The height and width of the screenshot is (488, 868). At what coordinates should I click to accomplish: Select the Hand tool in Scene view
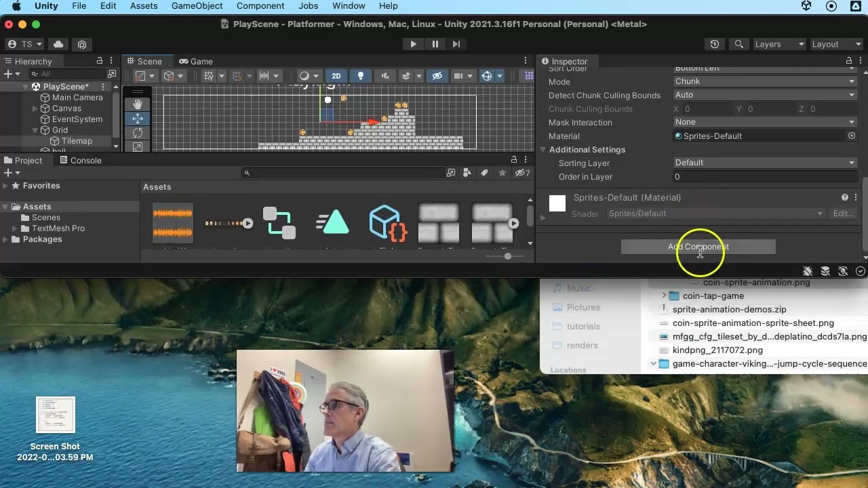[x=138, y=104]
